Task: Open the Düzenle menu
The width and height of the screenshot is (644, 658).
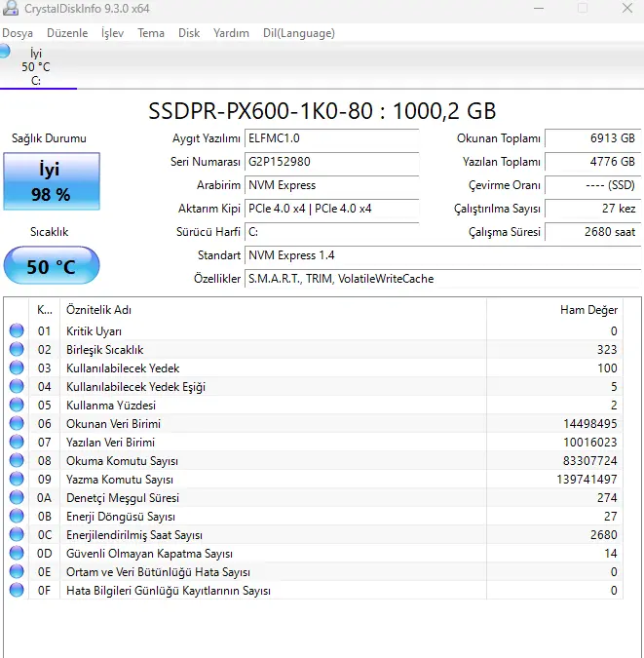Action: 67,33
